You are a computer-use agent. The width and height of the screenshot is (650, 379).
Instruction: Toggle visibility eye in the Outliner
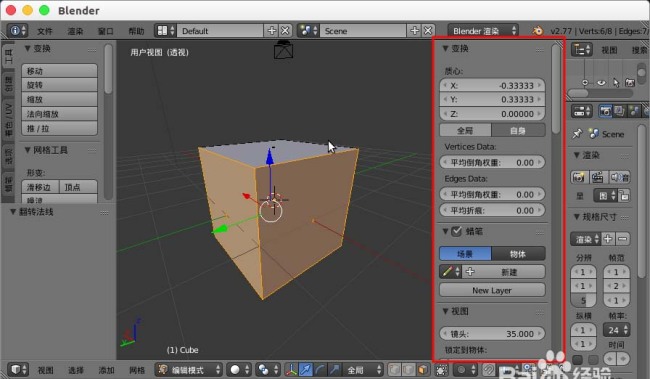click(601, 83)
